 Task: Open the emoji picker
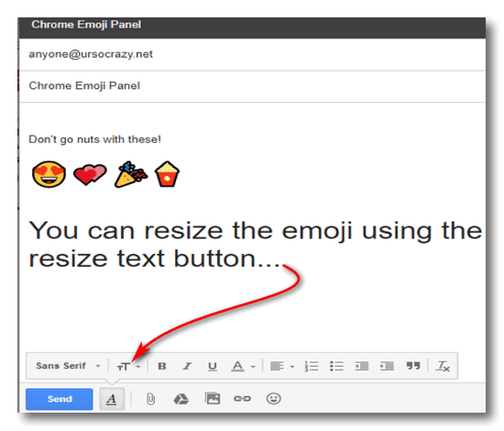pyautogui.click(x=274, y=399)
